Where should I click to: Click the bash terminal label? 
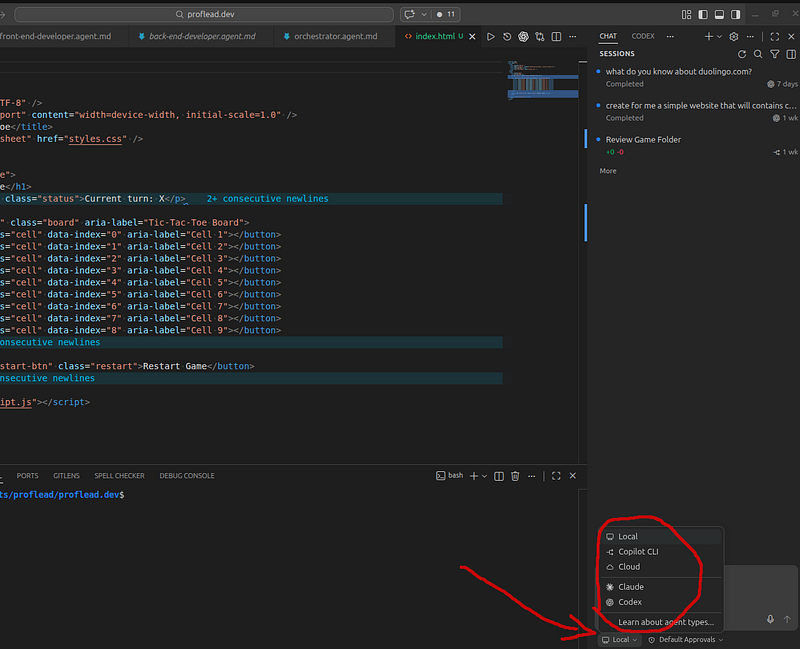(449, 476)
